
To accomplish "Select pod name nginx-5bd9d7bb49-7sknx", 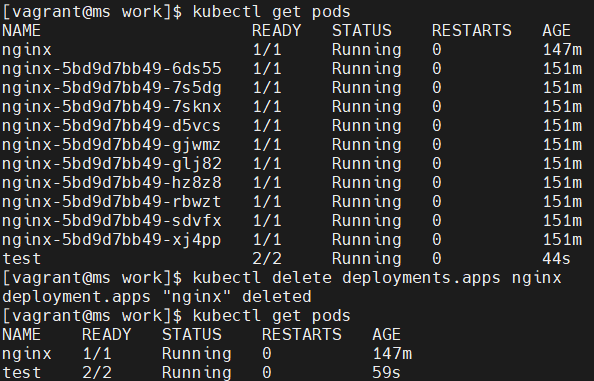I will 112,107.
